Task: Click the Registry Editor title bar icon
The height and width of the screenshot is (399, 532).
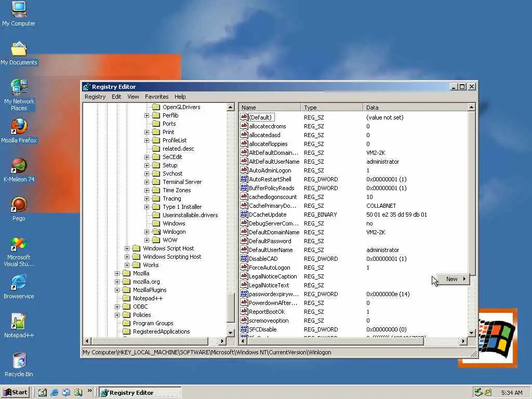Action: point(87,87)
